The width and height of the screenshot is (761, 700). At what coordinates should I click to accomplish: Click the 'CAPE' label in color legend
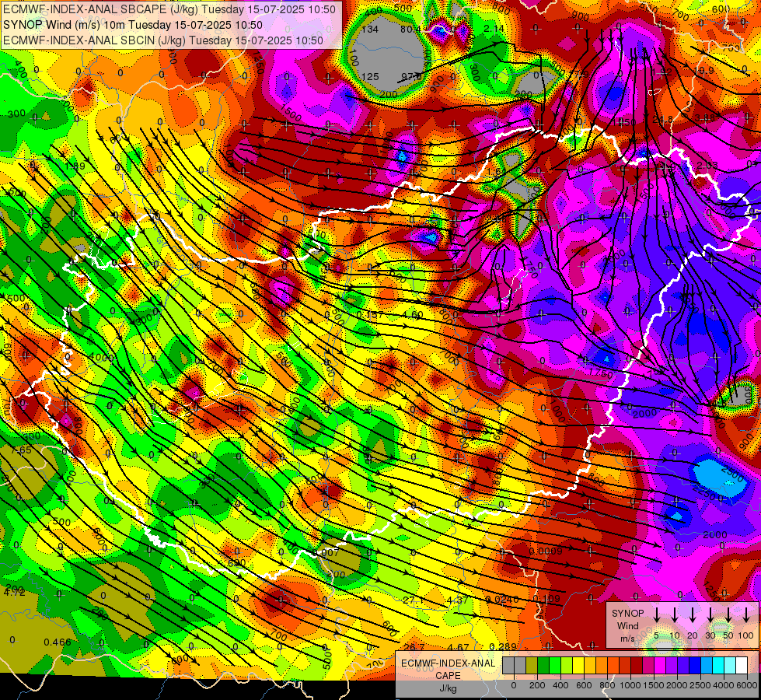coord(448,676)
